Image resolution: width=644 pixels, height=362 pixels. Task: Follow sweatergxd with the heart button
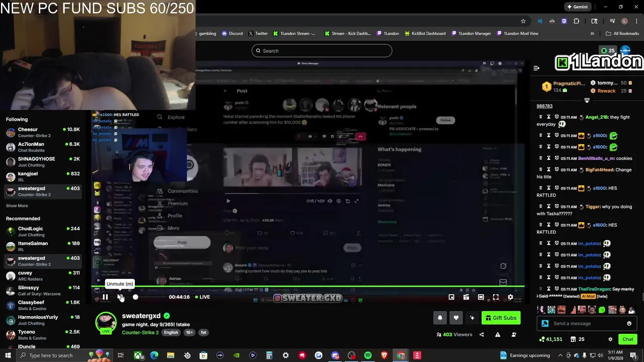click(x=456, y=318)
